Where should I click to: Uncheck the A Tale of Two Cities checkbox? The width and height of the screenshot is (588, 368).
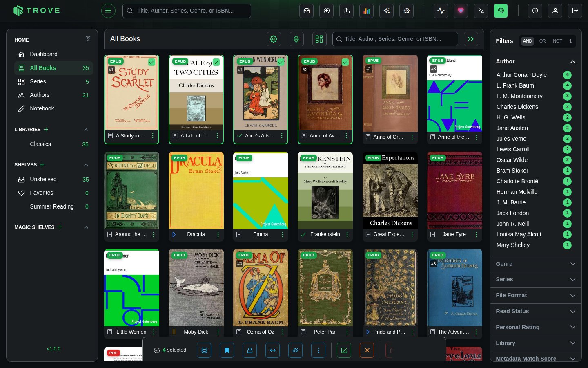216,62
